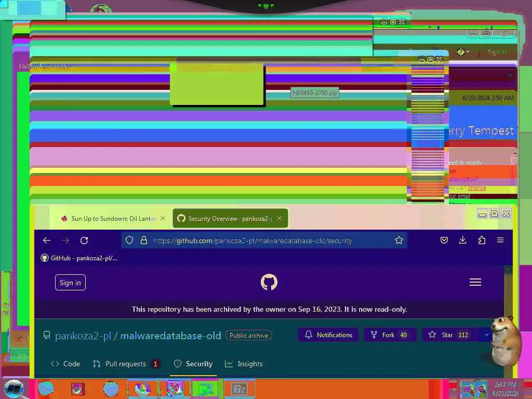Click the fork count 40
Image resolution: width=532 pixels, height=399 pixels.
pos(403,335)
